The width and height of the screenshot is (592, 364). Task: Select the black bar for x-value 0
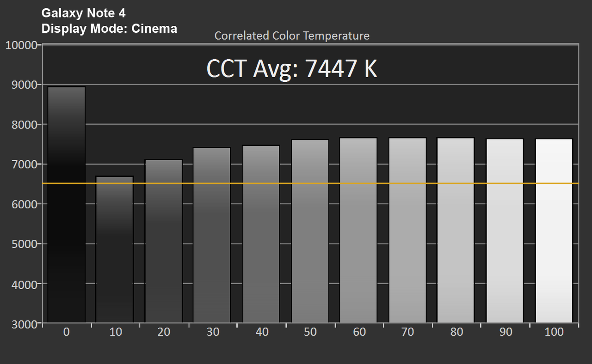click(x=67, y=205)
